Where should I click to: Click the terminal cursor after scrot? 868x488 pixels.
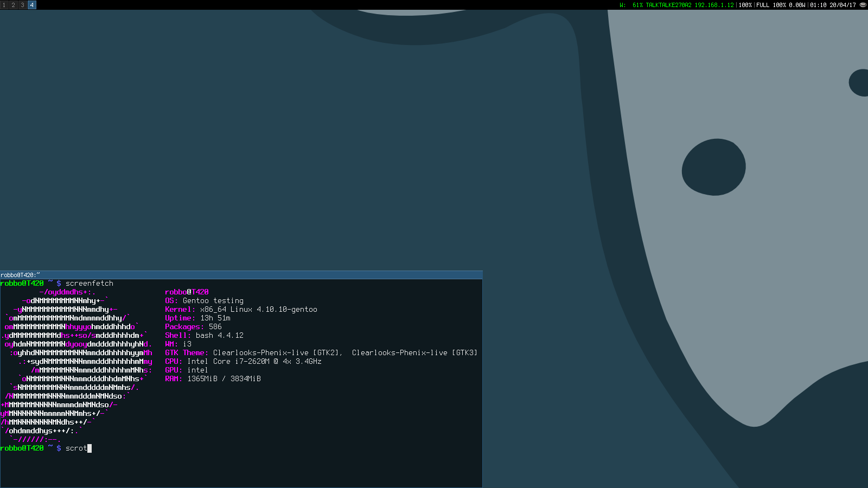pos(90,448)
